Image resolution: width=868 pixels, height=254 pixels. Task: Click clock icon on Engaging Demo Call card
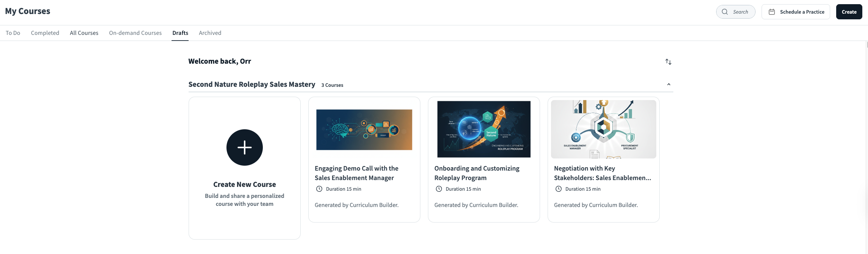[319, 189]
